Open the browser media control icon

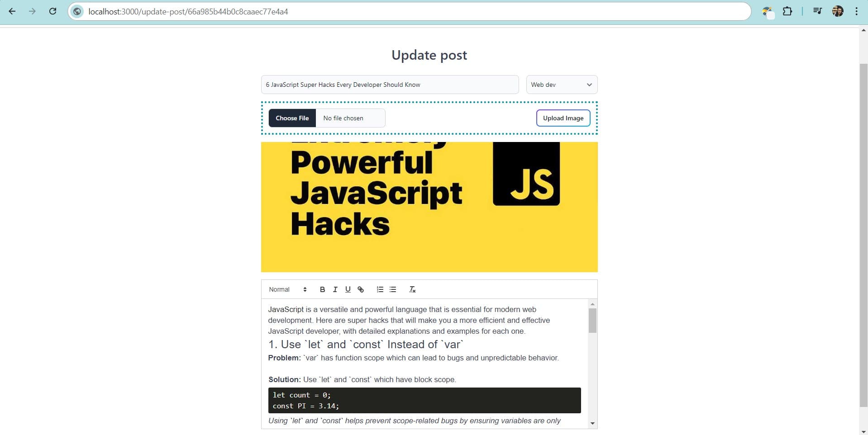(817, 11)
